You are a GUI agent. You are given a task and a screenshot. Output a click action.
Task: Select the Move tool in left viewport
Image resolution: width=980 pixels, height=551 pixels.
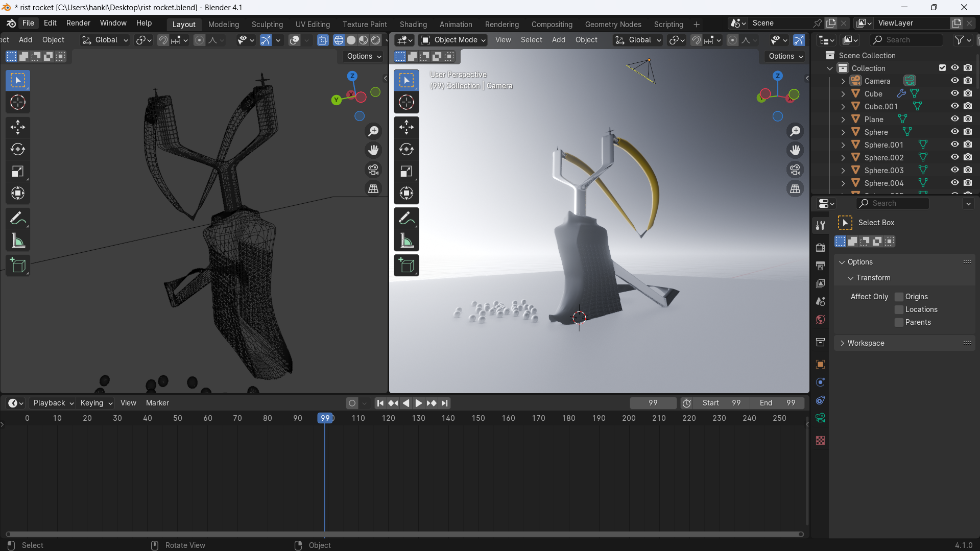pyautogui.click(x=18, y=127)
